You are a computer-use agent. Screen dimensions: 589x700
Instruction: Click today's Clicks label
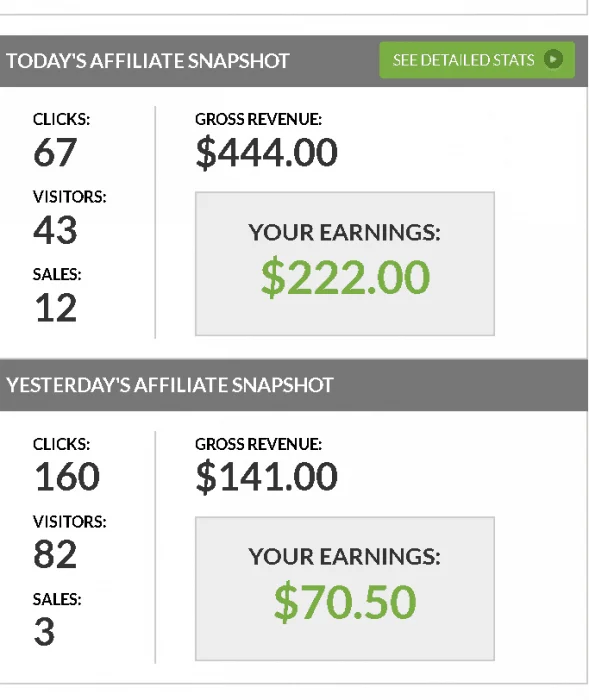point(62,119)
